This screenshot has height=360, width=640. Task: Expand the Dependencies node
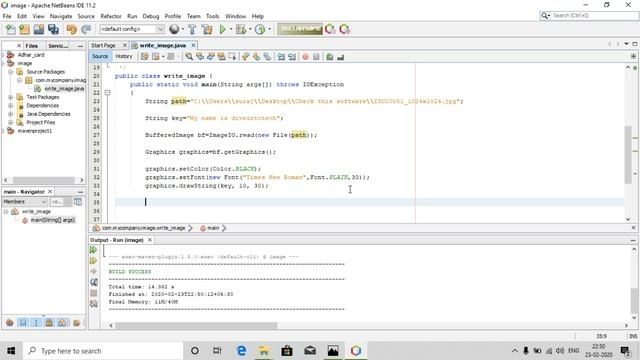(11, 106)
